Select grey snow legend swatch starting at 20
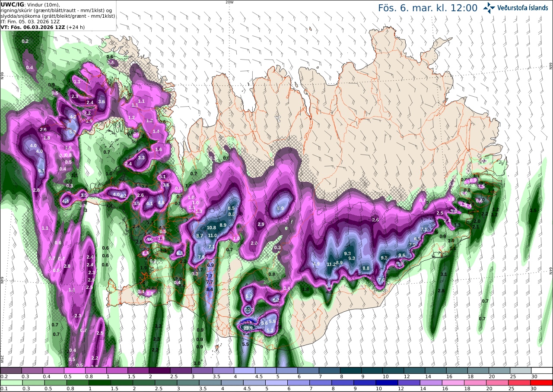Screen dimensions: 553x392 499,370
